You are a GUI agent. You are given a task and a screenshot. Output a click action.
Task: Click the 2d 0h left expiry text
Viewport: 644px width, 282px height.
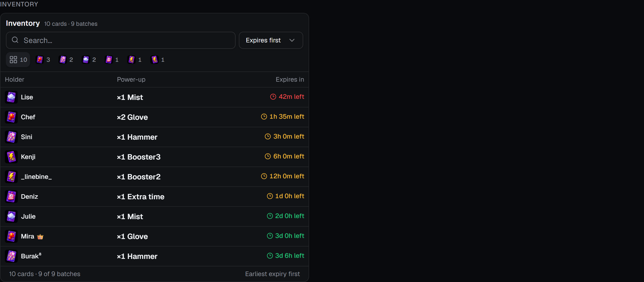(290, 216)
